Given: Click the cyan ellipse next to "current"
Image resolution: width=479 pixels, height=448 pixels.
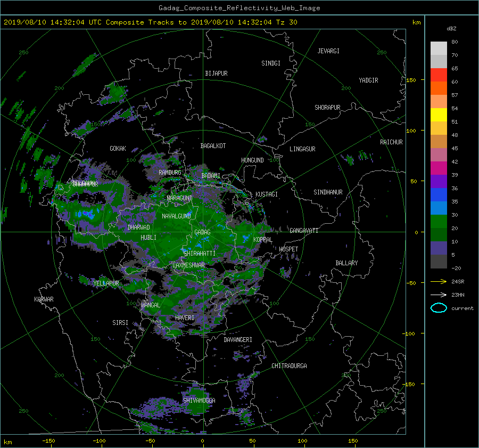Looking at the screenshot, I should pyautogui.click(x=439, y=308).
